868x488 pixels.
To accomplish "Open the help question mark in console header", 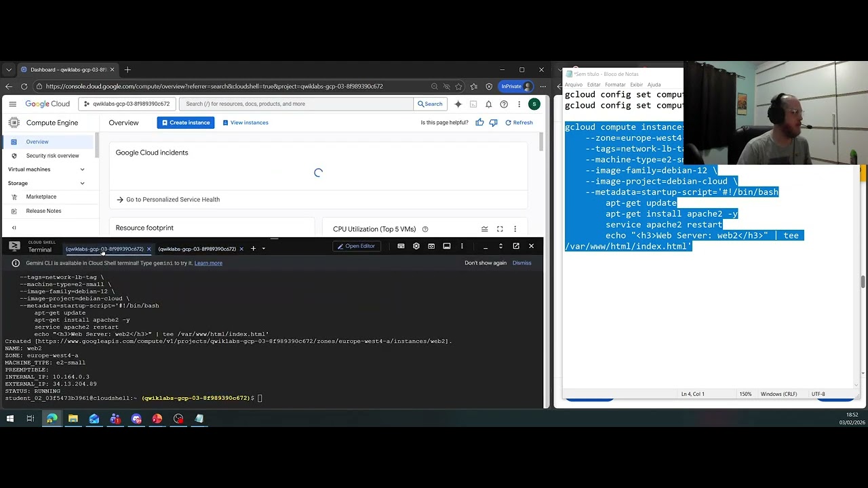I will [504, 104].
